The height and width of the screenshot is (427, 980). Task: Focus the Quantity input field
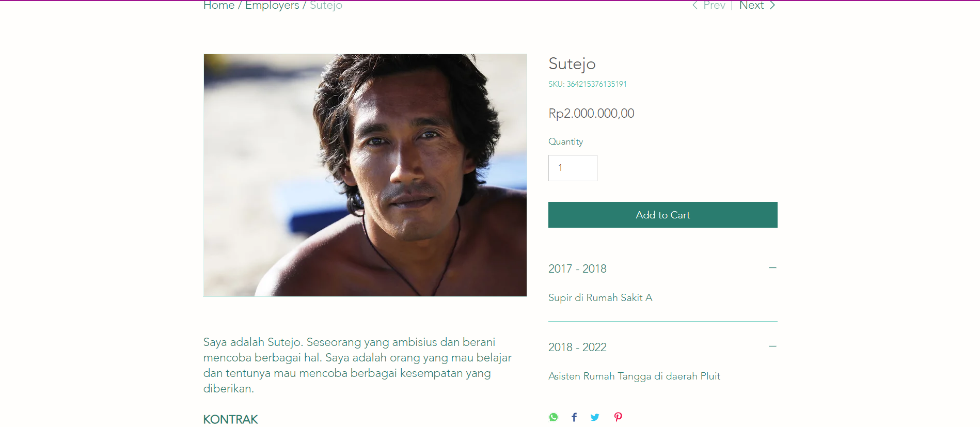coord(573,168)
